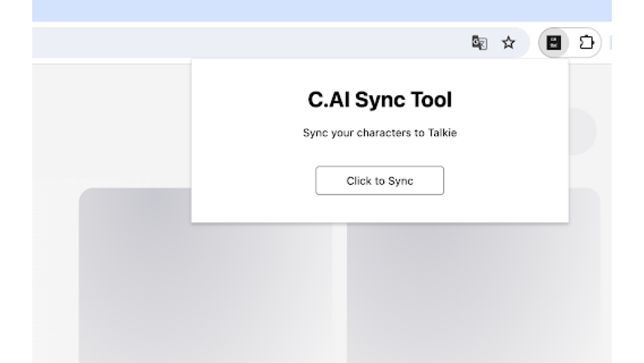This screenshot has height=363, width=644.
Task: Open the Extensions puzzle-piece menu
Action: pos(587,43)
